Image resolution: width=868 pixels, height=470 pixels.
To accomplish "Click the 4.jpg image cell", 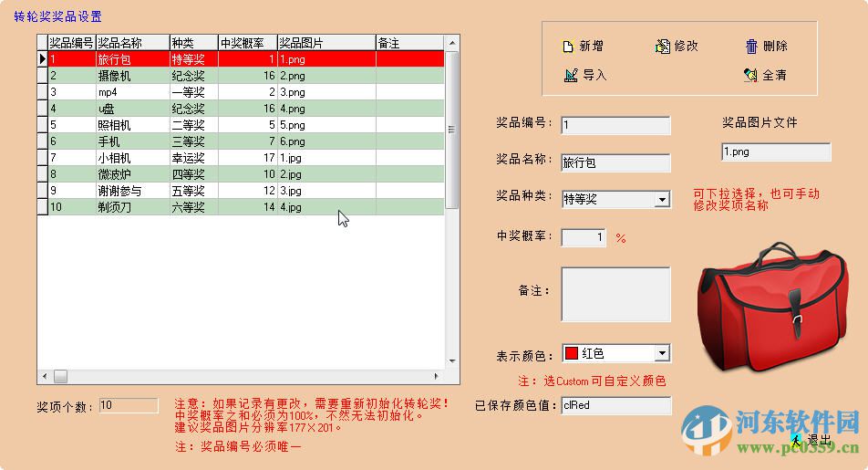I will pos(326,207).
